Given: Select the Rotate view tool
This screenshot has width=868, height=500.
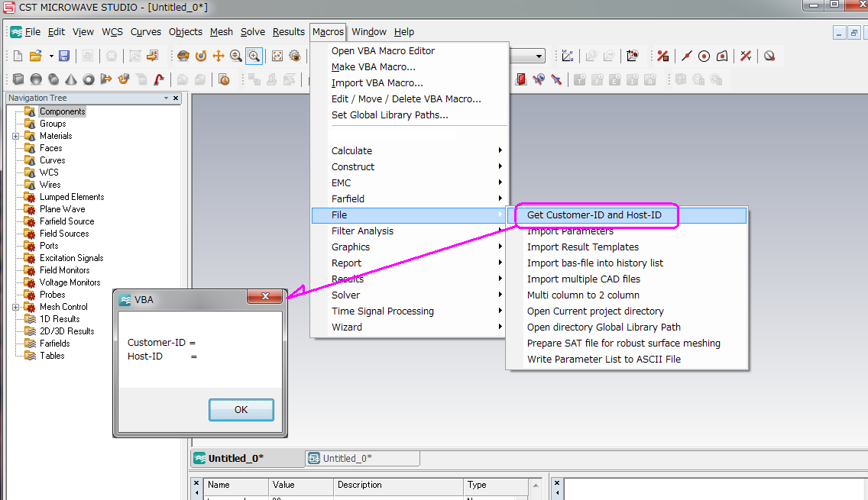Looking at the screenshot, I should click(x=183, y=56).
